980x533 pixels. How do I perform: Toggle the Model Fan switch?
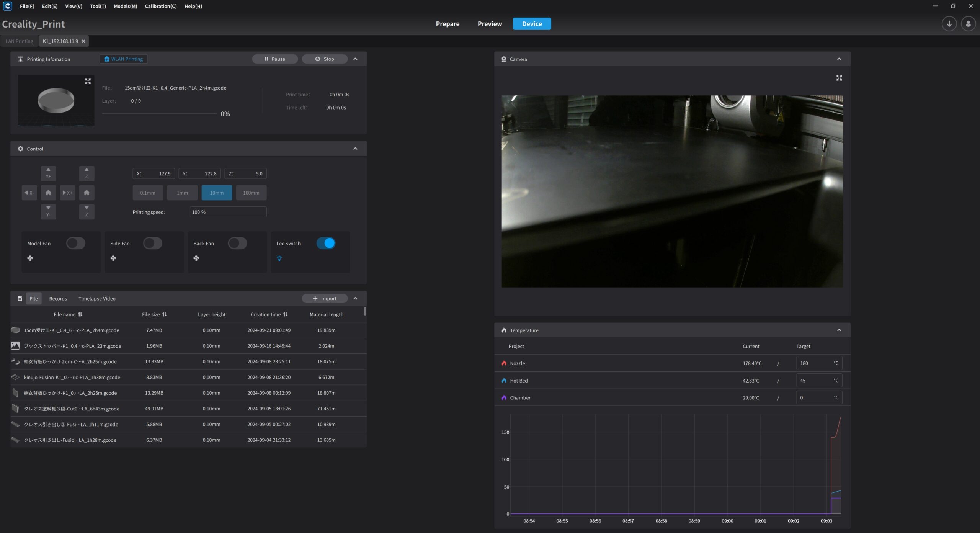(x=75, y=243)
